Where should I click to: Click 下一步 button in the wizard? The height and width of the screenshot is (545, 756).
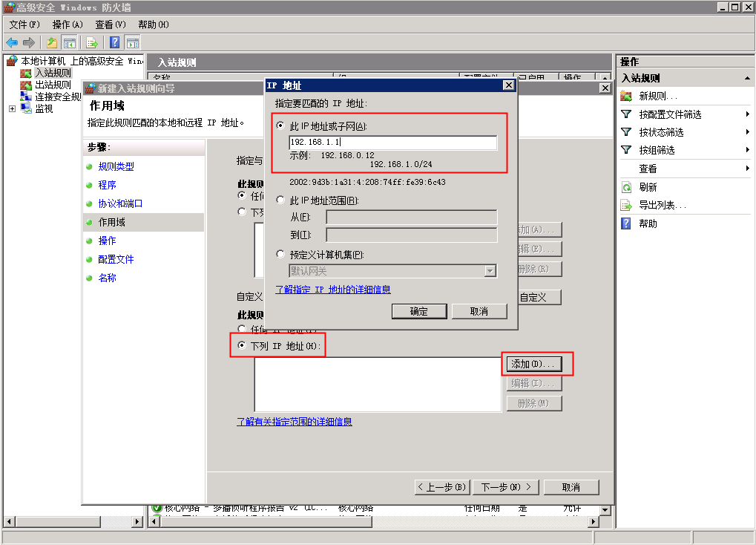tap(505, 487)
